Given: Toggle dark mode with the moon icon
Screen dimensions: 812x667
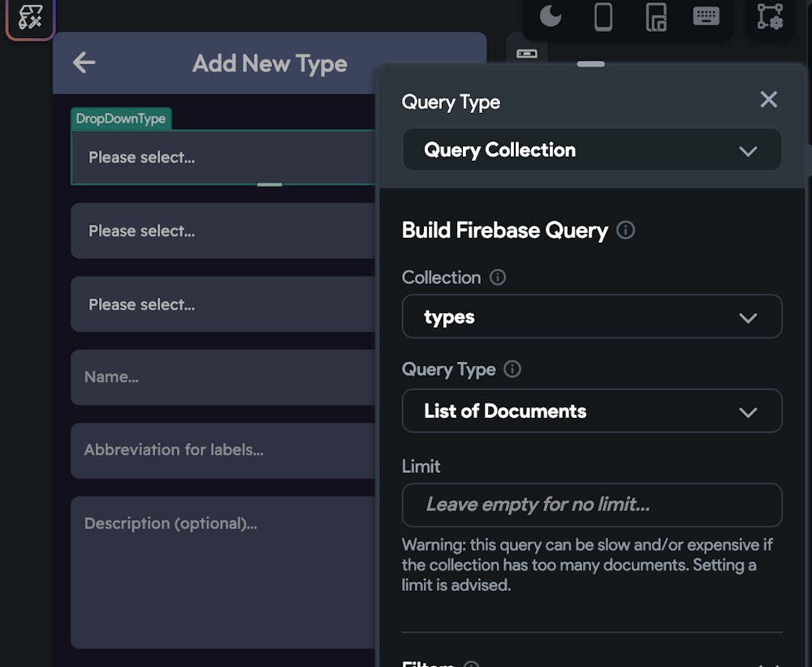Looking at the screenshot, I should tap(550, 15).
